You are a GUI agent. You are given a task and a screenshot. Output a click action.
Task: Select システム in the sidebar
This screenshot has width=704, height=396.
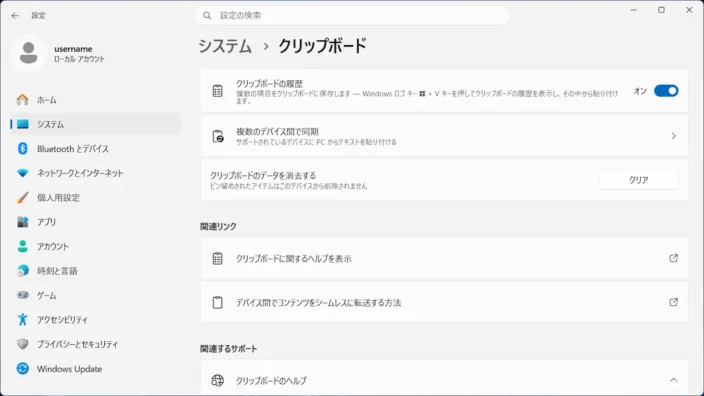[95, 124]
